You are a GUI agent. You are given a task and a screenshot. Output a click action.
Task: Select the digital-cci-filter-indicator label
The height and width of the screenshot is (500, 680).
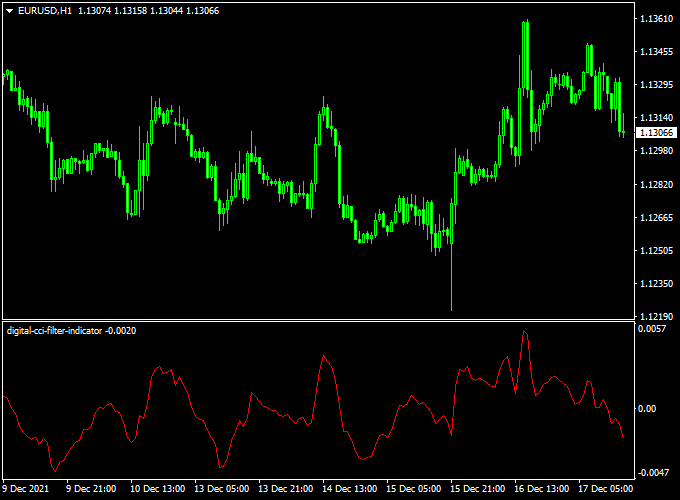click(x=55, y=331)
